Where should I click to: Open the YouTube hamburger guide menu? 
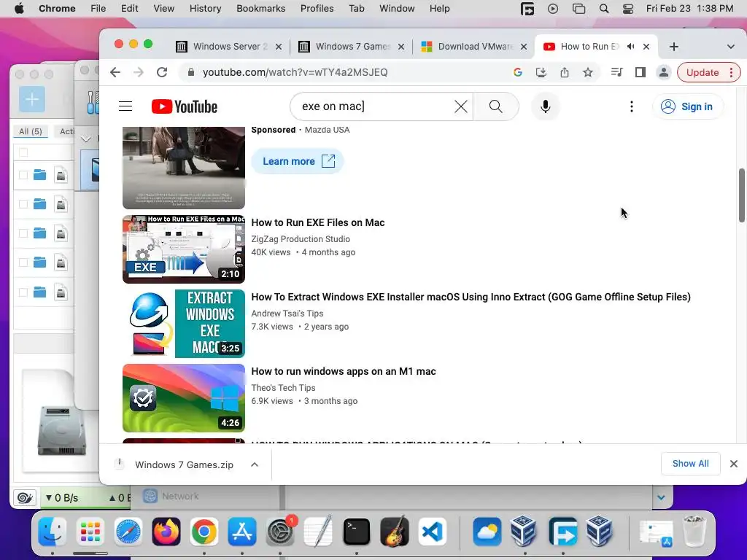[x=125, y=106]
